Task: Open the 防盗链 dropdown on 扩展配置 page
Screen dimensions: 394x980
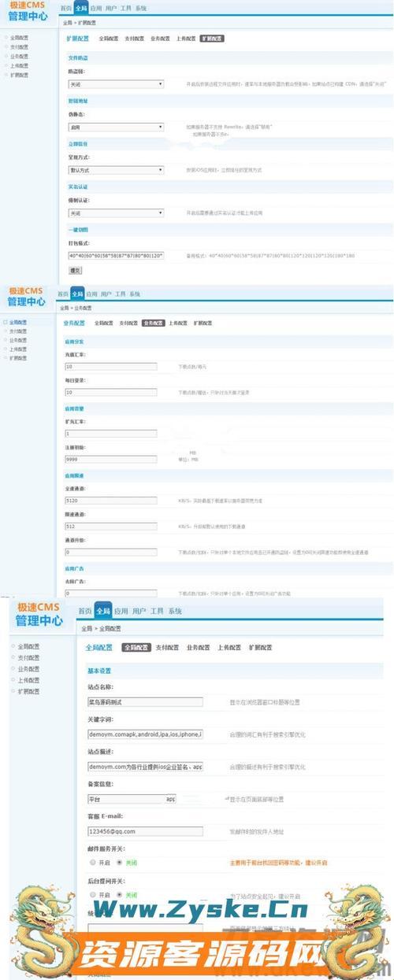Action: pyautogui.click(x=116, y=83)
